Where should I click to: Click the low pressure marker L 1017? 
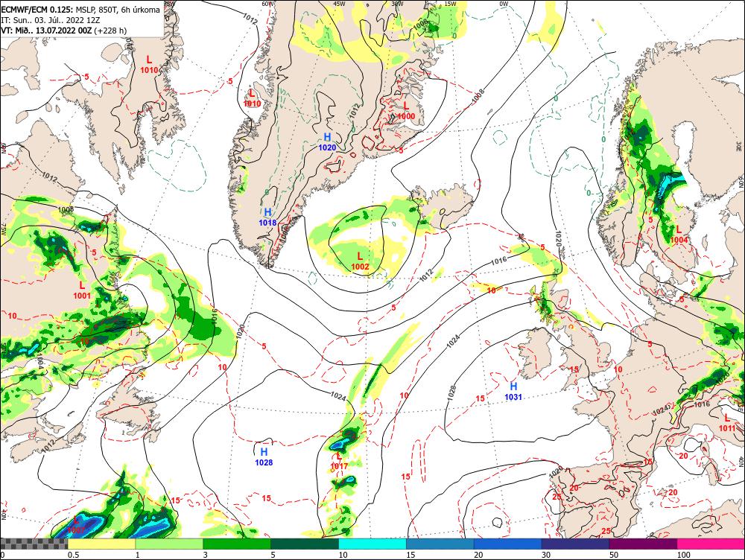pos(339,461)
